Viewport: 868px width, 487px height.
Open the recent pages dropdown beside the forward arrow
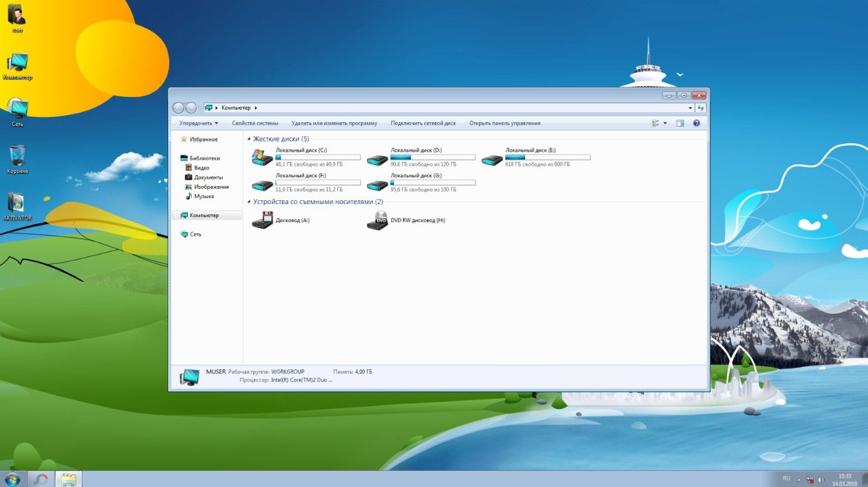[x=200, y=108]
